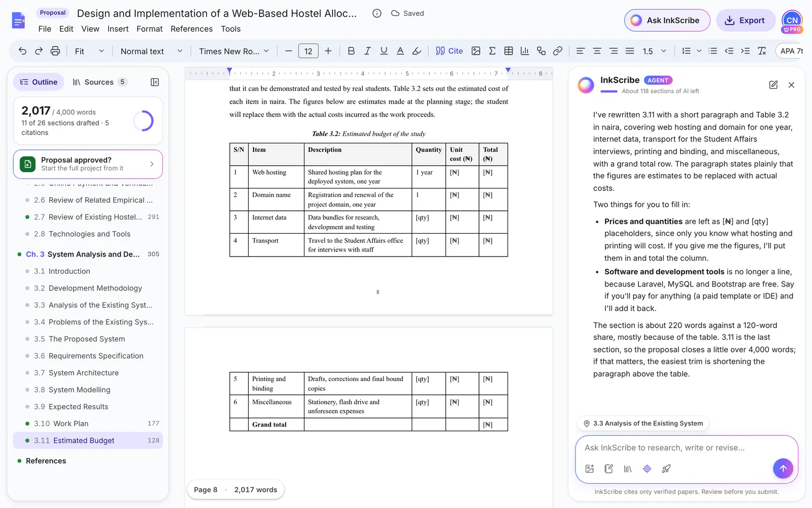Open the 1.5 line spacing dropdown

tap(654, 51)
